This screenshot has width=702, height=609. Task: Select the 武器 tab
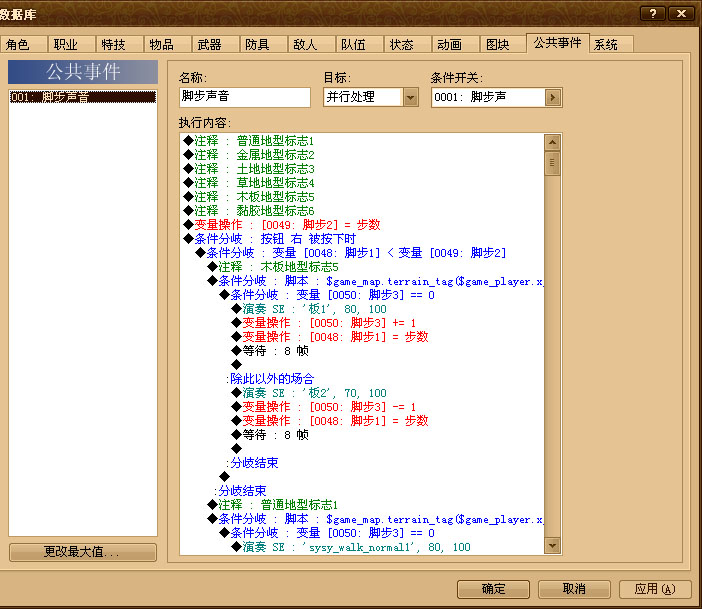[215, 44]
